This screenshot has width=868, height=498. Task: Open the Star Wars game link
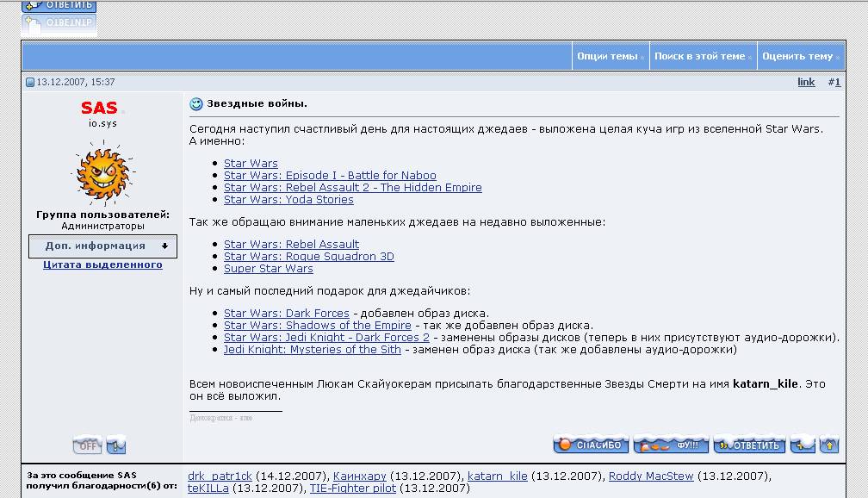pyautogui.click(x=251, y=164)
